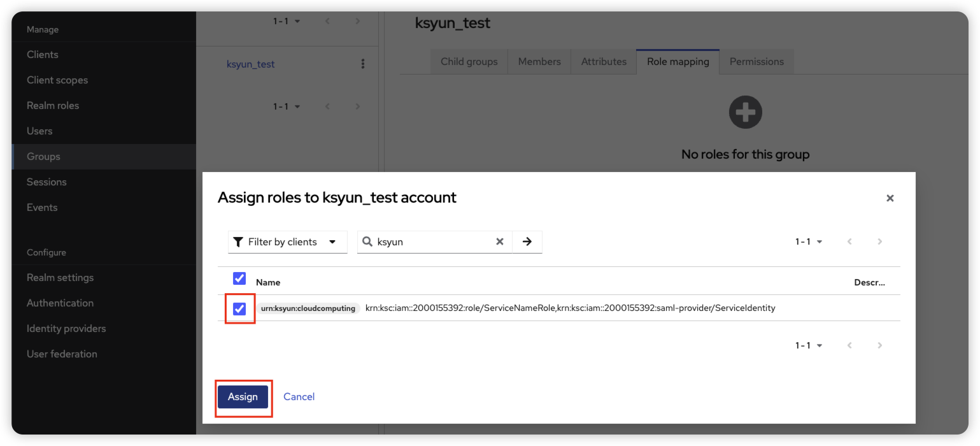Open the Filter by clients dropdown

287,242
